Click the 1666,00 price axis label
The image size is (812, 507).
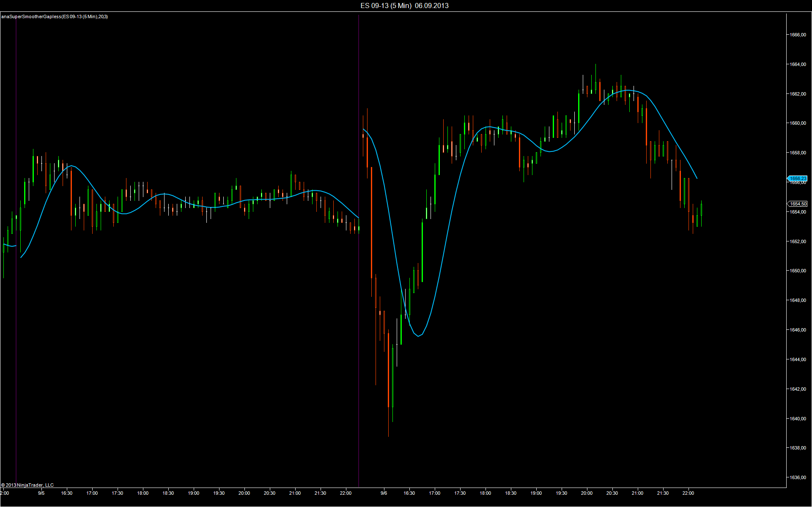tap(798, 35)
